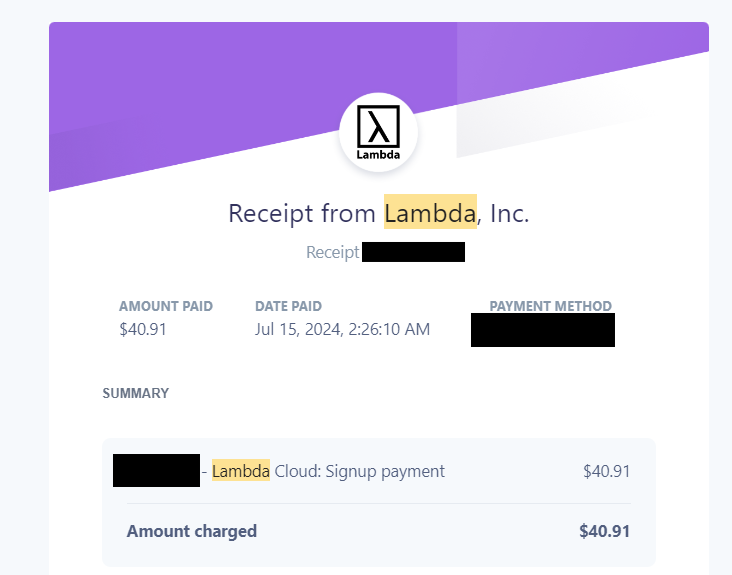Screen dimensions: 732x575
Task: Click the AMOUNT PAID label
Action: point(166,306)
